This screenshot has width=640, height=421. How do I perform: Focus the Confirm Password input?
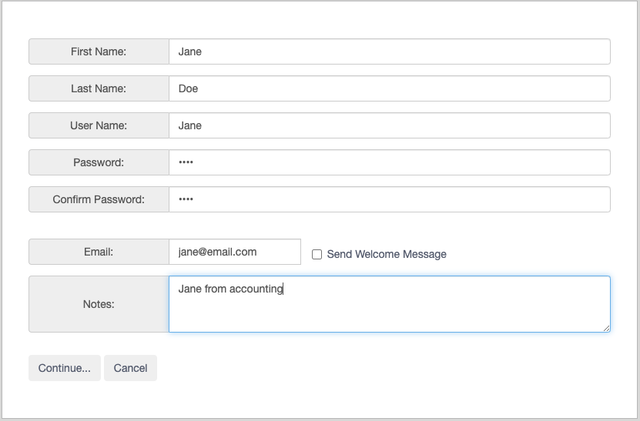(x=388, y=199)
